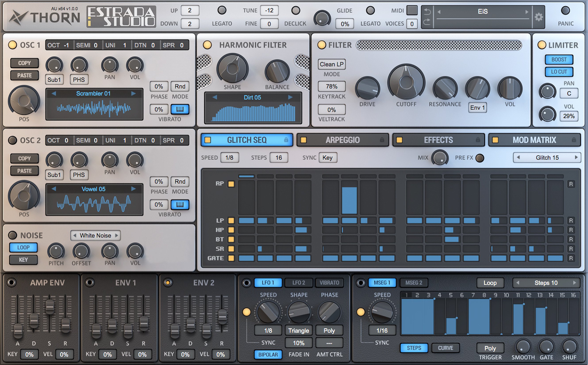Viewport: 588px width, 365px height.
Task: Previous harmonic filter preset before Dirt 05
Action: [x=215, y=97]
